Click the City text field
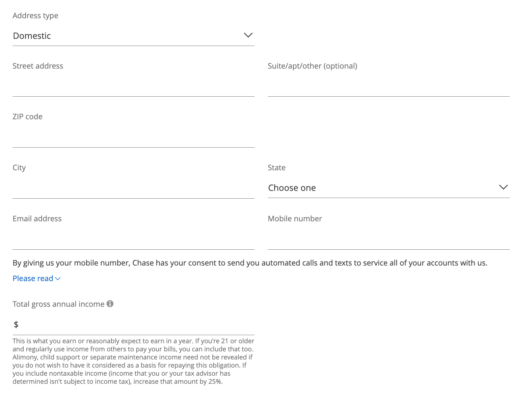The width and height of the screenshot is (532, 400). (x=133, y=189)
